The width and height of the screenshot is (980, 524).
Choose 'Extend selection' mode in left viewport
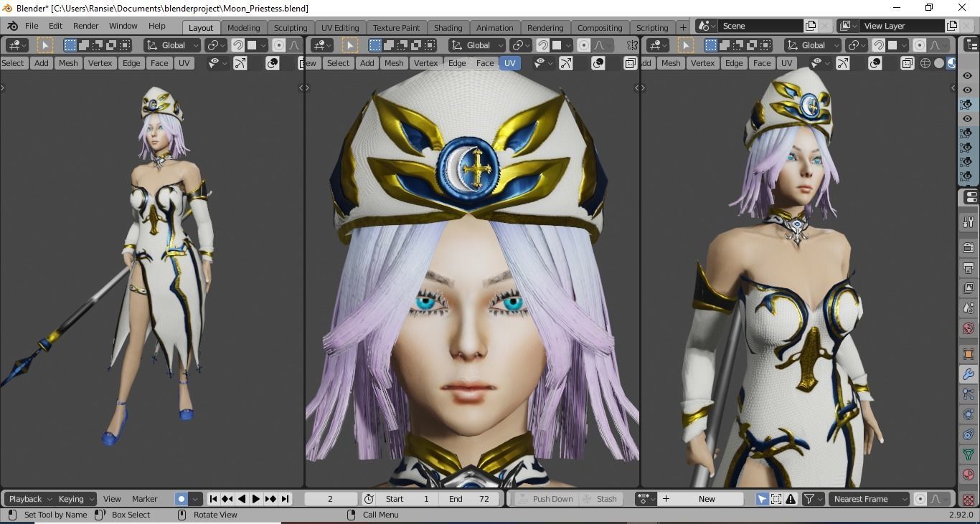[83, 45]
